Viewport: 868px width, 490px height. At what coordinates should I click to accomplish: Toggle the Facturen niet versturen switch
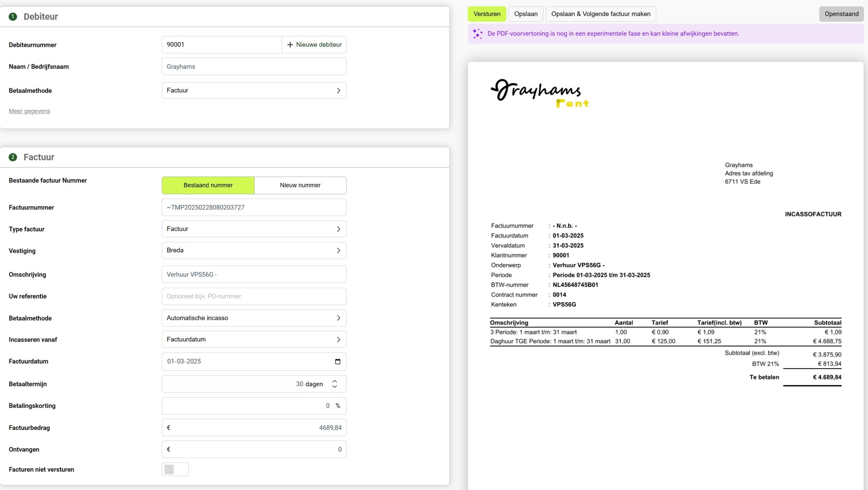point(175,469)
